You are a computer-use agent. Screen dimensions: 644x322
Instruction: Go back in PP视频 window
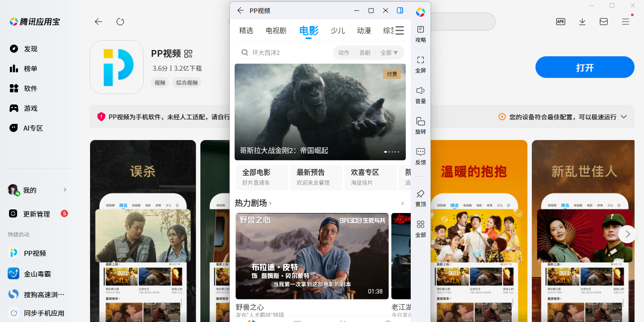click(240, 10)
